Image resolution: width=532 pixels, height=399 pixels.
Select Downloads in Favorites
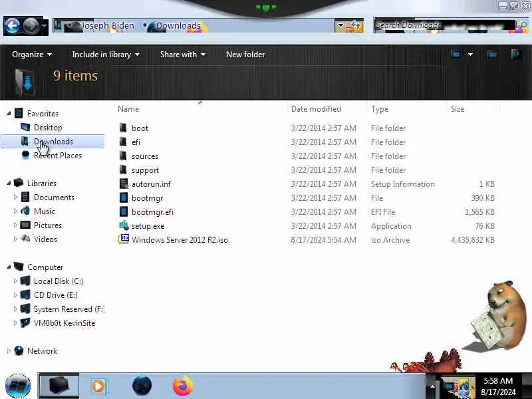(53, 142)
